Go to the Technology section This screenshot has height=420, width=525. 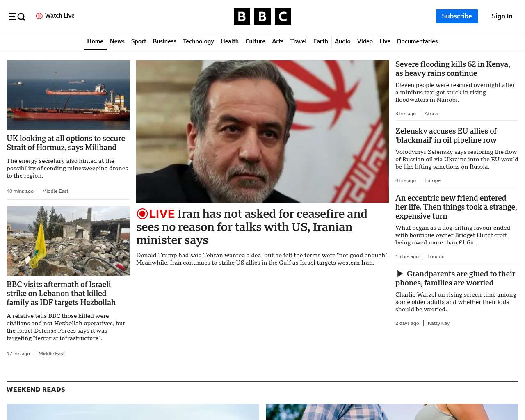click(198, 41)
